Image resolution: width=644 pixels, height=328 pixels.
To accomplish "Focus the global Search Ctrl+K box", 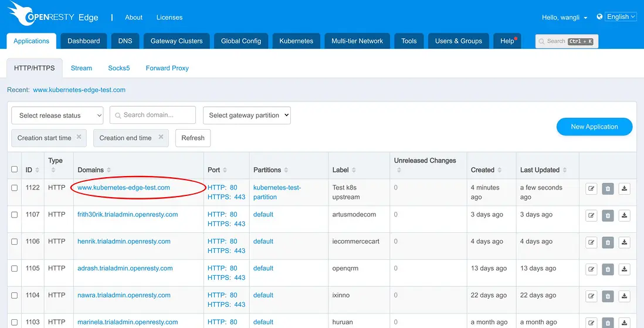I will click(x=567, y=41).
